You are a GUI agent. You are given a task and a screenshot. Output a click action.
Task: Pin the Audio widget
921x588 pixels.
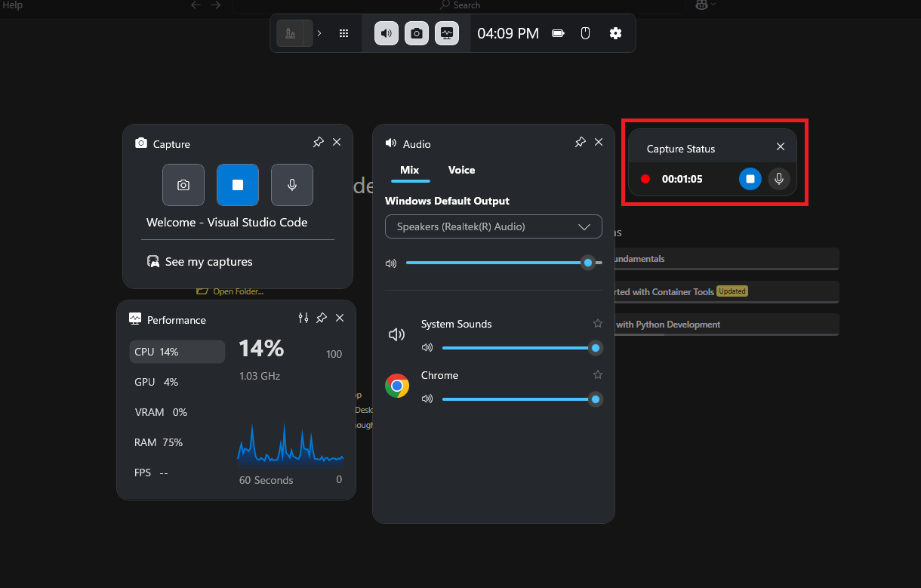pyautogui.click(x=580, y=143)
